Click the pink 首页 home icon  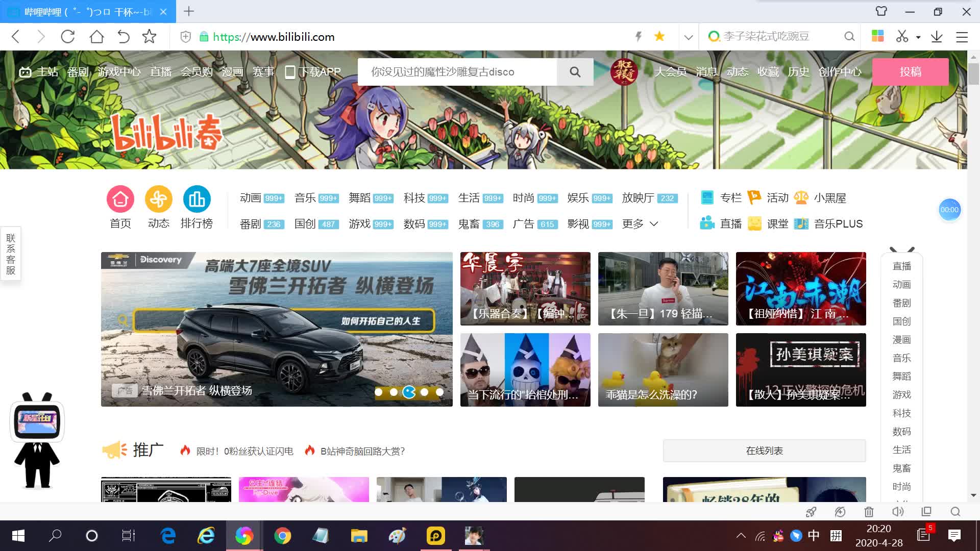120,199
